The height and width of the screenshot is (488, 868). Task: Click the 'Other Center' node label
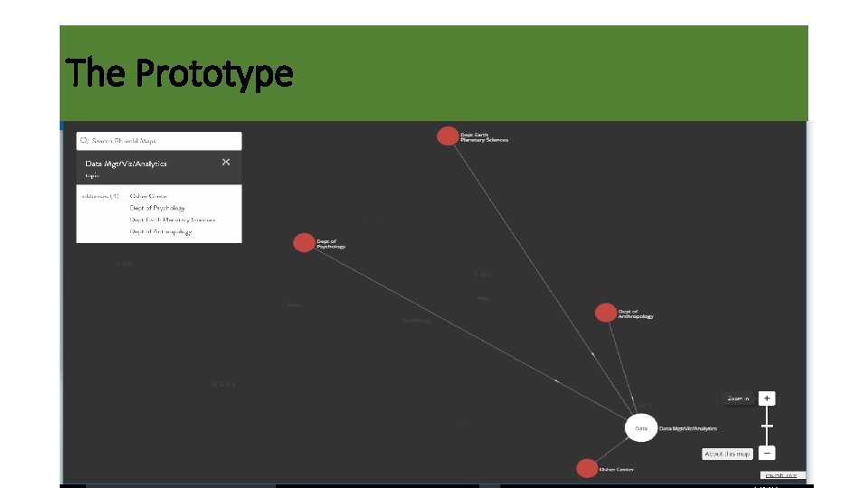617,469
